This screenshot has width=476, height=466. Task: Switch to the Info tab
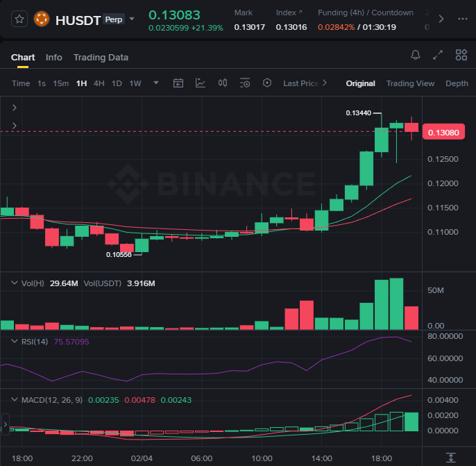pos(54,58)
